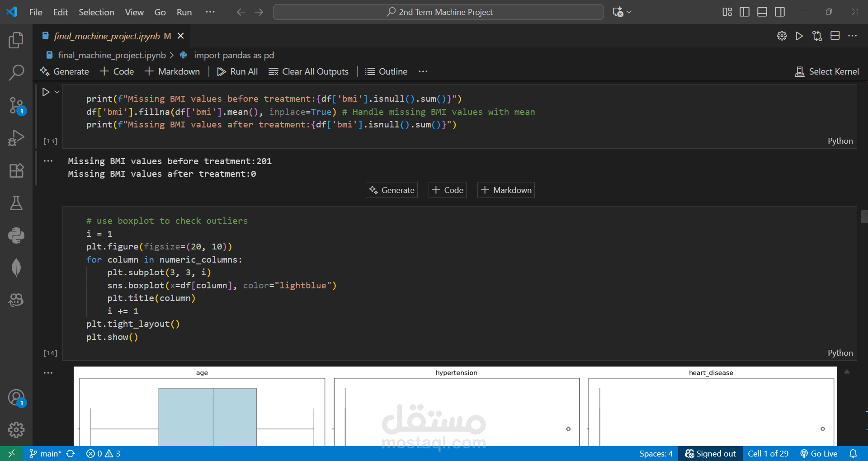868x461 pixels.
Task: Open the Explorer view in activity bar
Action: click(16, 40)
